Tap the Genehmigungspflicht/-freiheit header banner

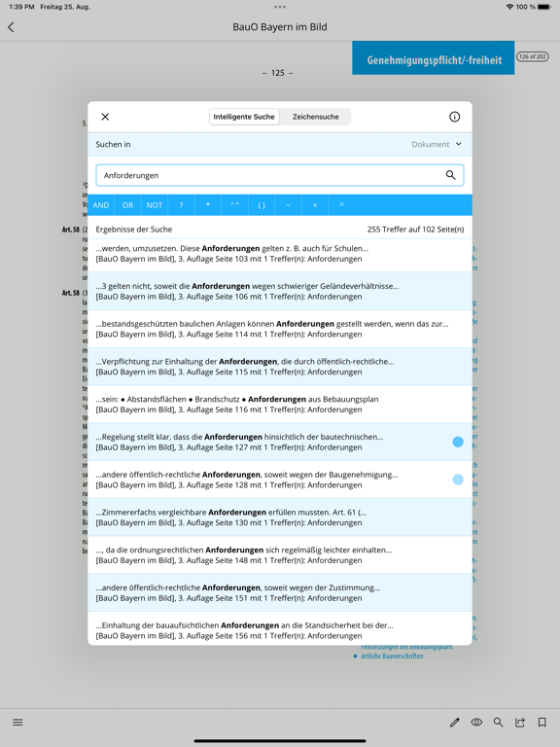(434, 57)
